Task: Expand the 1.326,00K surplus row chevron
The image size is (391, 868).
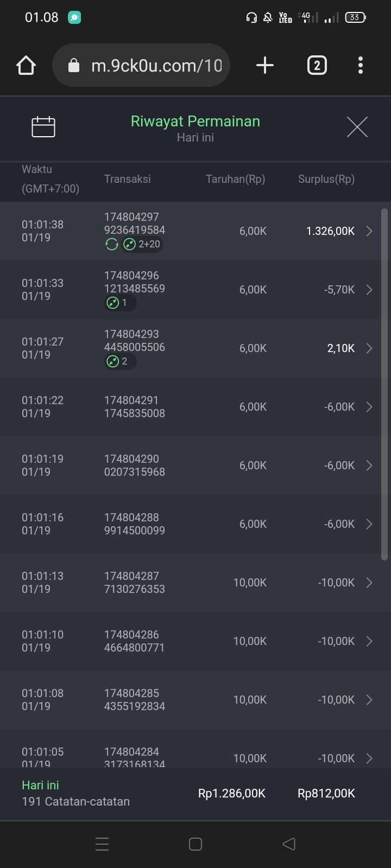Action: click(369, 231)
